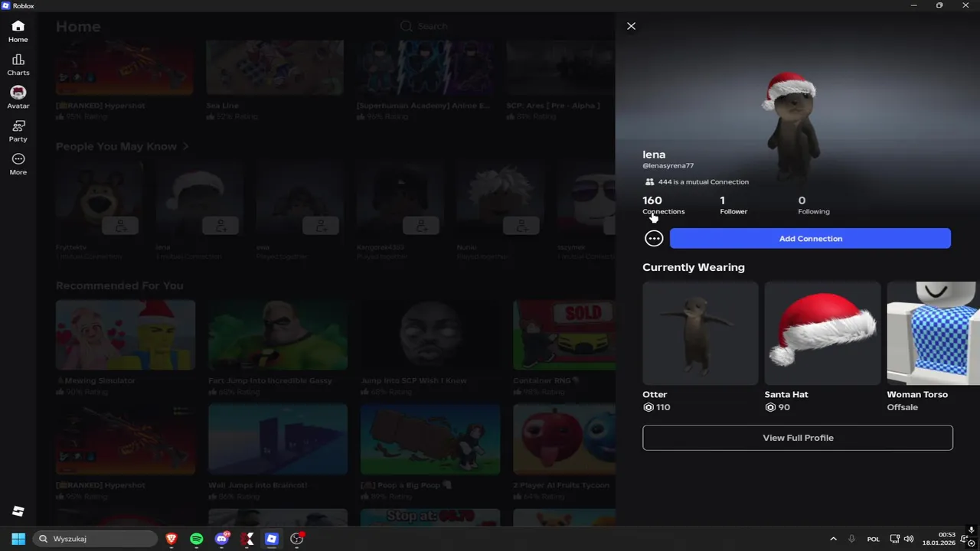This screenshot has width=980, height=551.
Task: Open Jump Into SCP Wish I Knew thumbnail
Action: (x=430, y=334)
